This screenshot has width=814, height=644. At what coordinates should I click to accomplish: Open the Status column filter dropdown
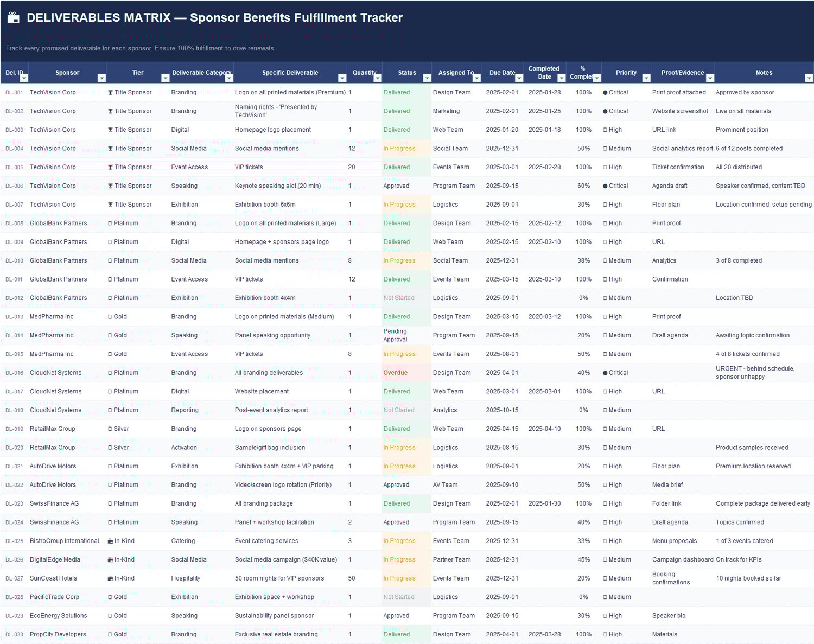tap(427, 78)
